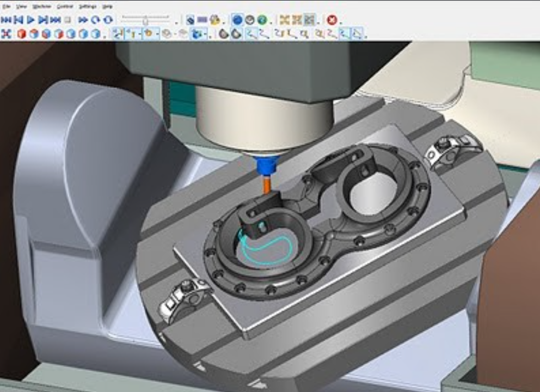Click the yellow figure icon beside the purple rectangle
The width and height of the screenshot is (540, 392).
215,20
